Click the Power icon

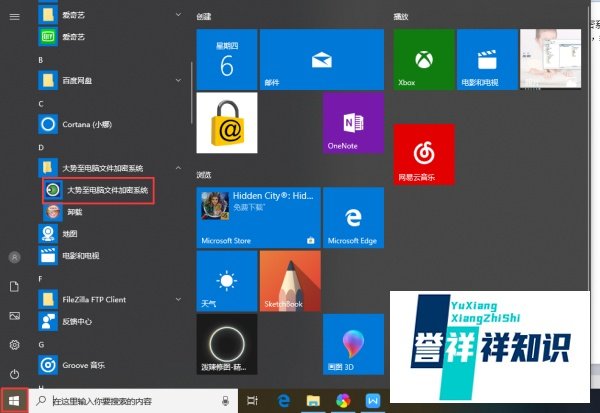[x=15, y=374]
